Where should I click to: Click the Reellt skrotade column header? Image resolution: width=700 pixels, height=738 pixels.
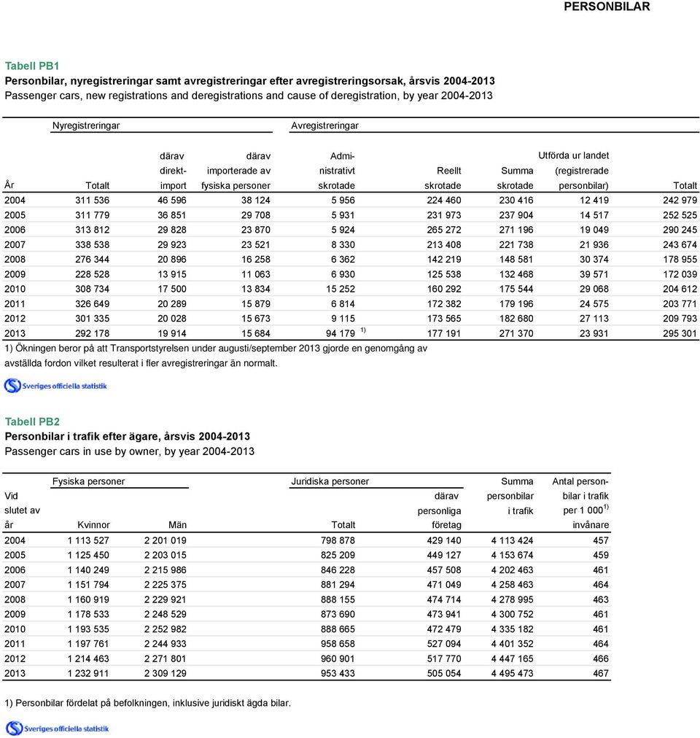click(443, 178)
